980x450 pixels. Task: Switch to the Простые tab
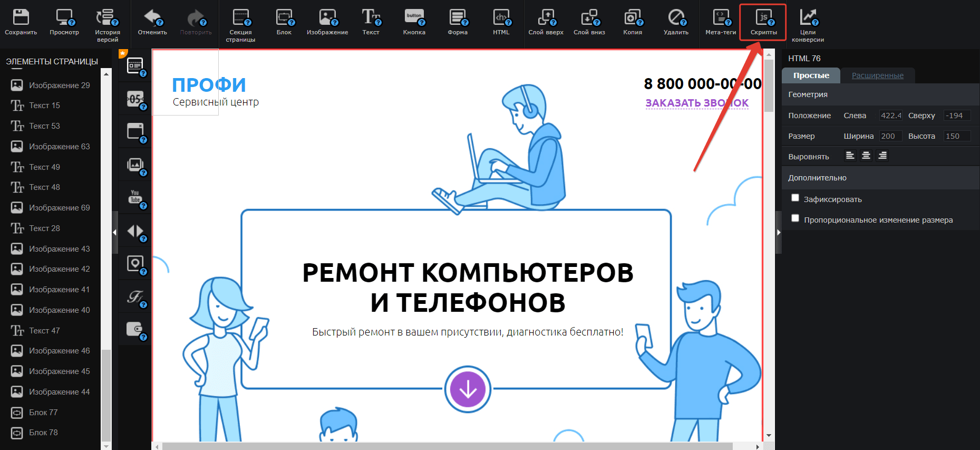click(811, 75)
